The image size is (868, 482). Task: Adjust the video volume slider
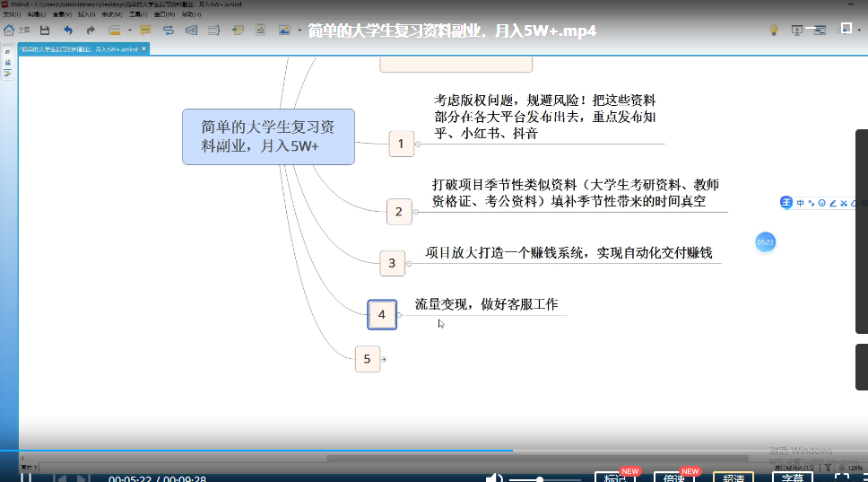[544, 479]
